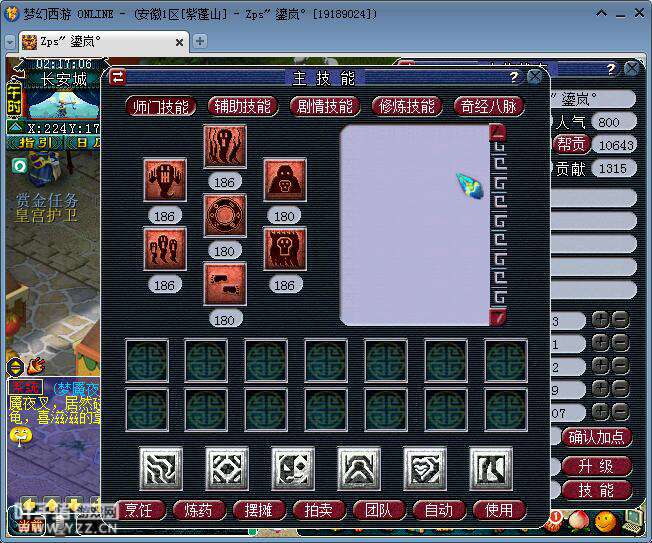
Task: Expand the small triangle beside coordinates
Action: (15, 127)
